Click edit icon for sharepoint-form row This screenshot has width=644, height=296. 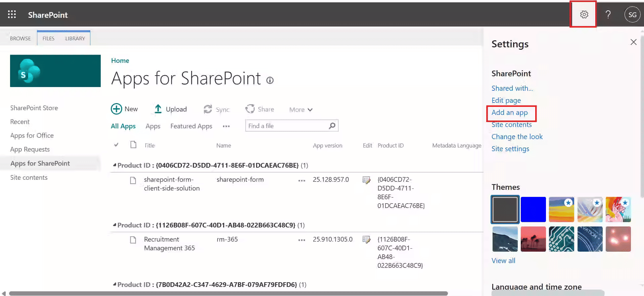tap(366, 180)
